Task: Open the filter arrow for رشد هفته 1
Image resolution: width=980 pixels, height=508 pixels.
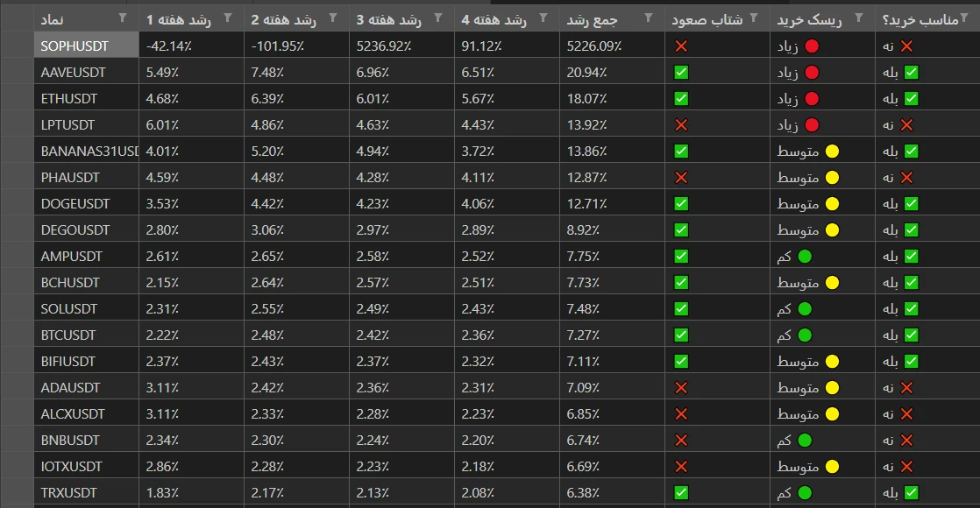Action: pos(229,18)
